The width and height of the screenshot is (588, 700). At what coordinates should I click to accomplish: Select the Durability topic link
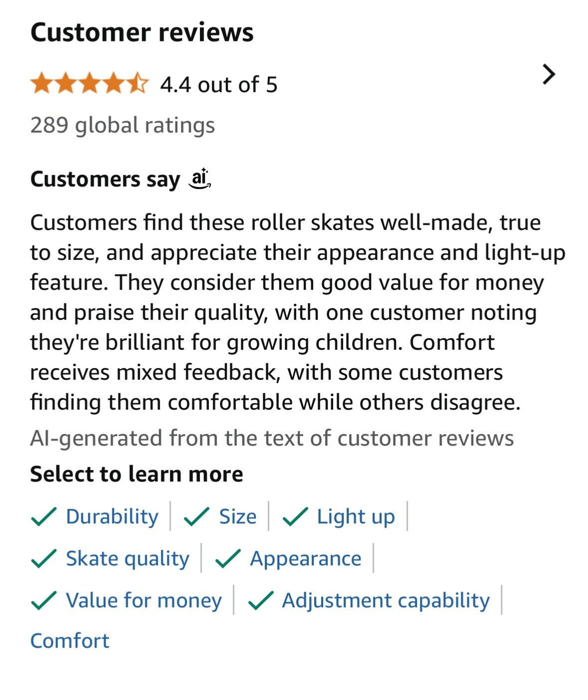[112, 517]
